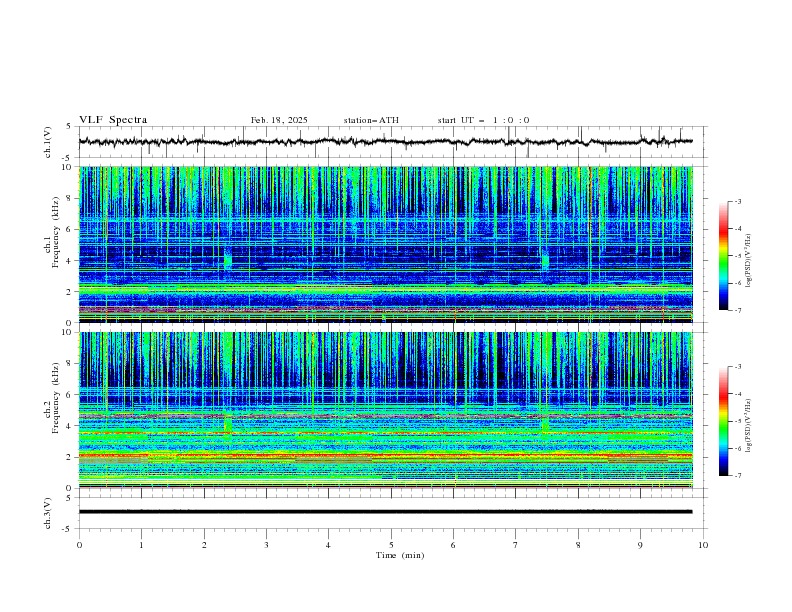The image size is (792, 612).
Task: Select the "start UT = 1 : 0 : 0" text
Action: [483, 120]
